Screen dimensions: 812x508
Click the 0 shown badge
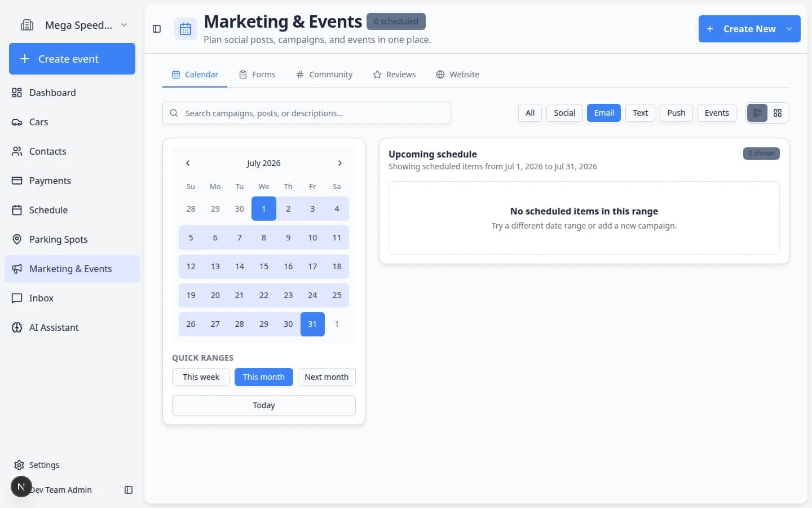click(x=761, y=154)
